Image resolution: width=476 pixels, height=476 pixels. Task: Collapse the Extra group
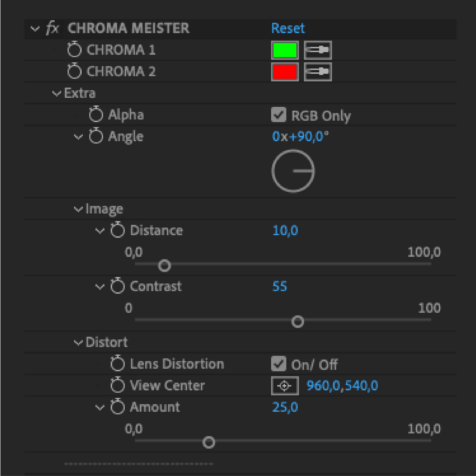(56, 94)
